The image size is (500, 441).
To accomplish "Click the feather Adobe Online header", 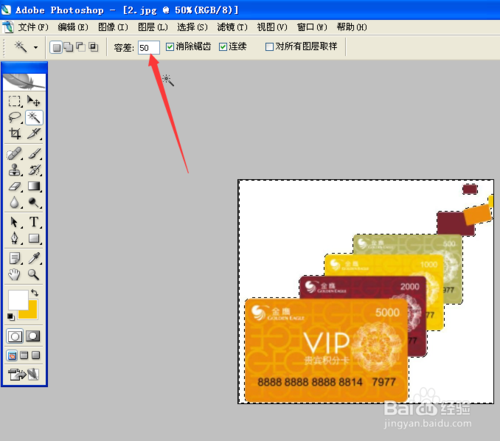I will (24, 82).
